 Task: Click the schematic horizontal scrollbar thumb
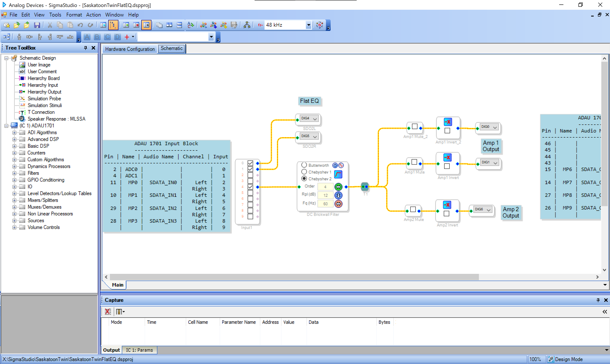[294, 277]
